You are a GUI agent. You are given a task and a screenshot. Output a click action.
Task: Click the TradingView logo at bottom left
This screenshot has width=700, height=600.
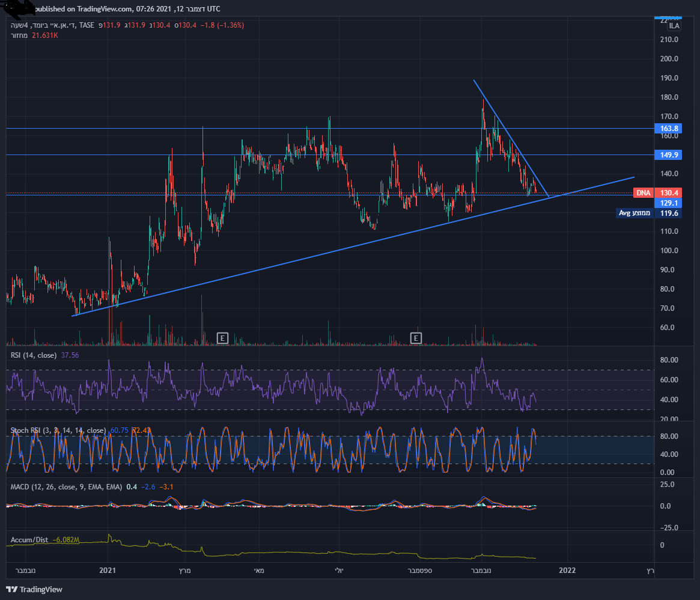34,589
